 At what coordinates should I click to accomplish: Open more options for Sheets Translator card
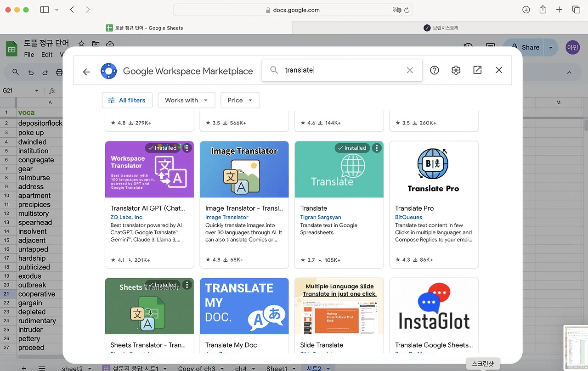187,285
